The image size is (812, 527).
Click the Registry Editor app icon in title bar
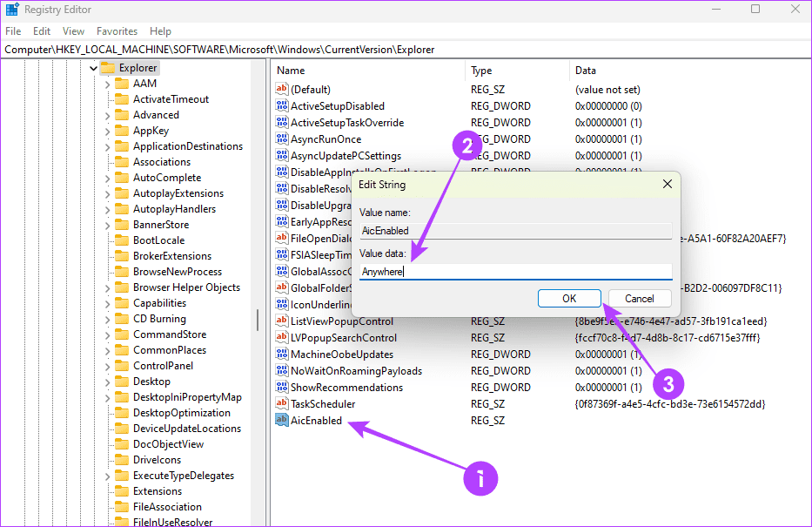coord(11,10)
